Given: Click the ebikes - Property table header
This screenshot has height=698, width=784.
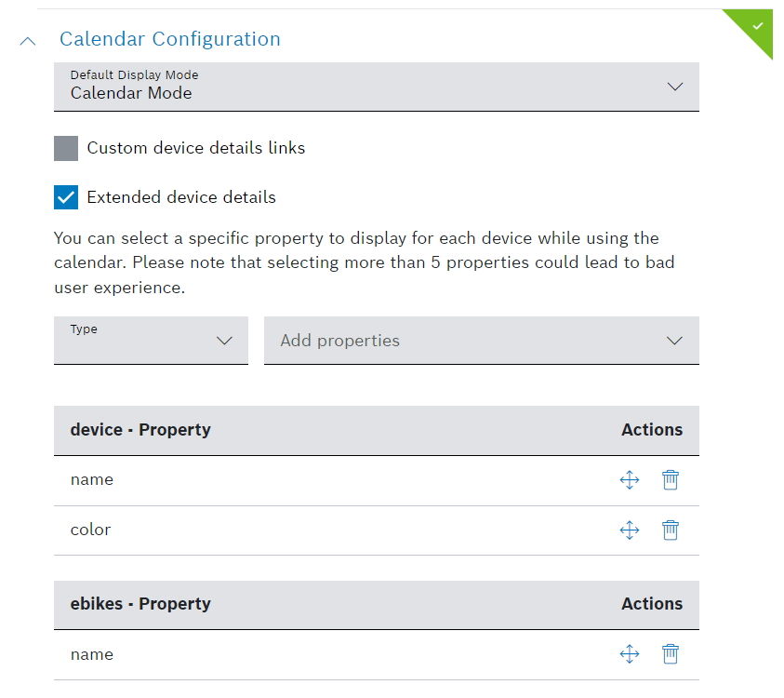Looking at the screenshot, I should [x=140, y=604].
